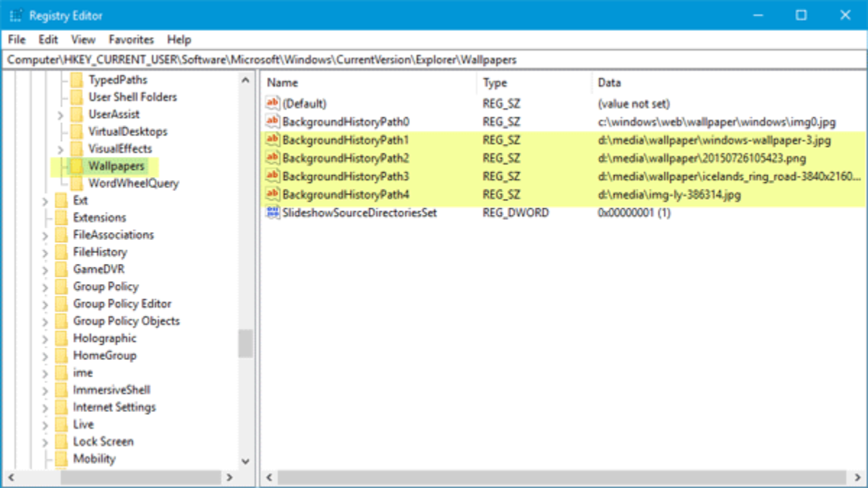Click the registry path address bar
The width and height of the screenshot is (868, 488).
[434, 60]
